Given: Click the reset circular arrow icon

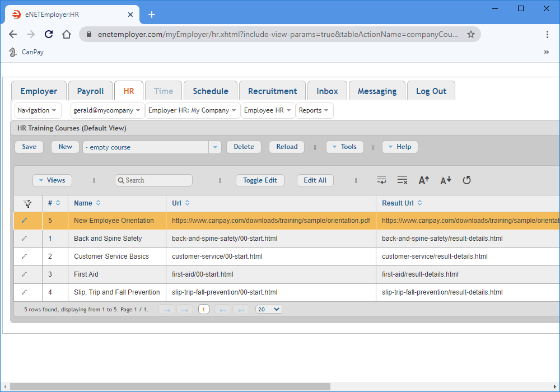Looking at the screenshot, I should coord(466,180).
